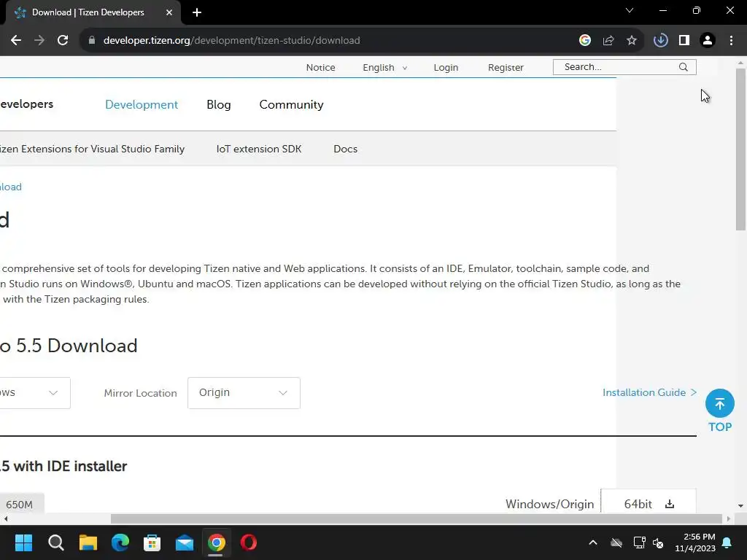Click the horizontal scrollbar thumb
This screenshot has width=747, height=560.
click(x=417, y=518)
